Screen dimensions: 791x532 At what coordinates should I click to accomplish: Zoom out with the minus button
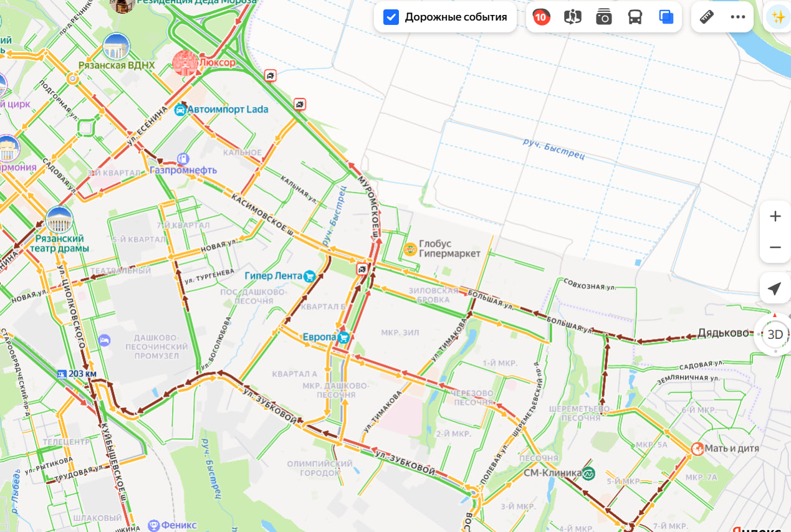coord(775,247)
